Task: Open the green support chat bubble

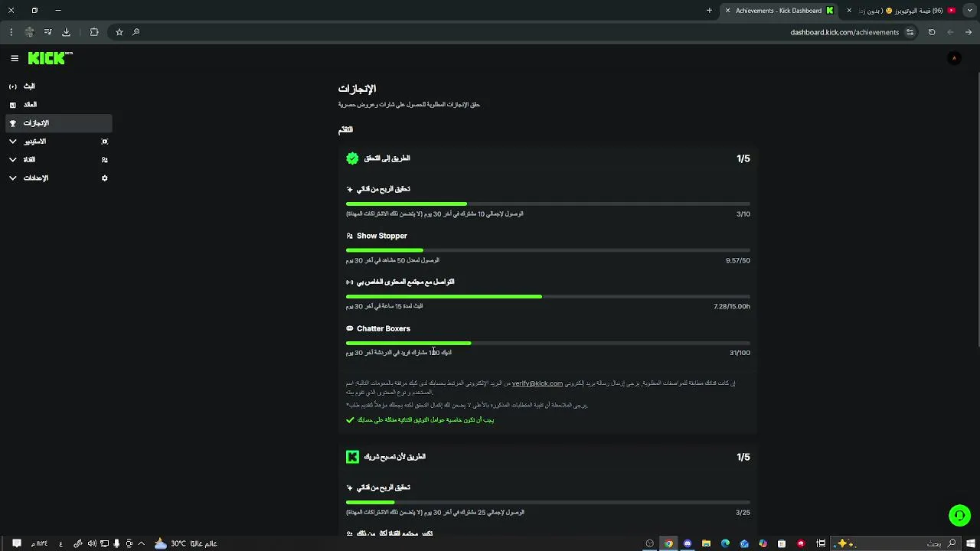Action: point(959,516)
